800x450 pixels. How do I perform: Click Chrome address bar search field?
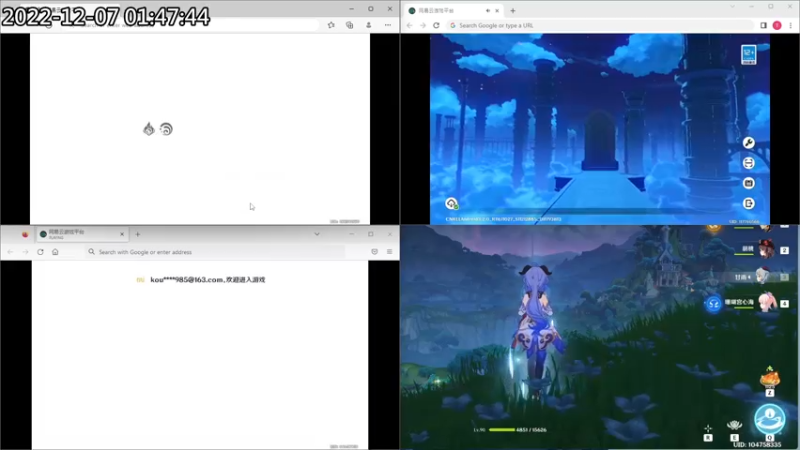[600, 25]
